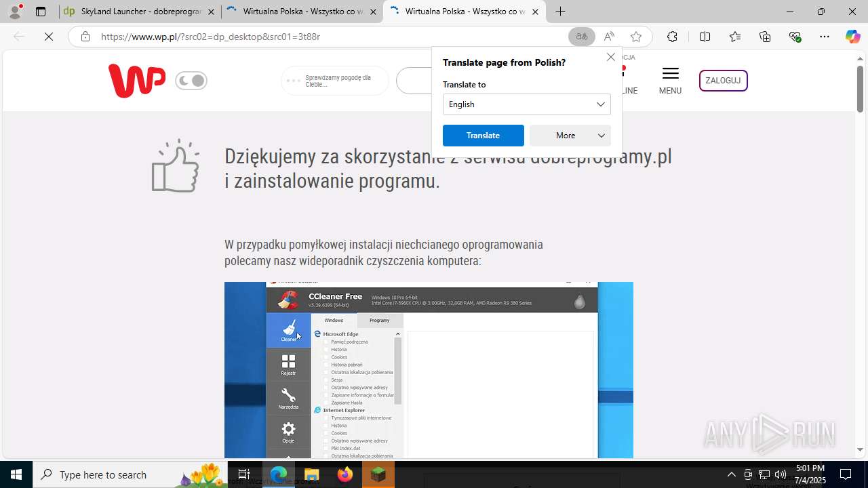Close the SkyLand Launcher tab
This screenshot has width=868, height=488.
coord(211,12)
